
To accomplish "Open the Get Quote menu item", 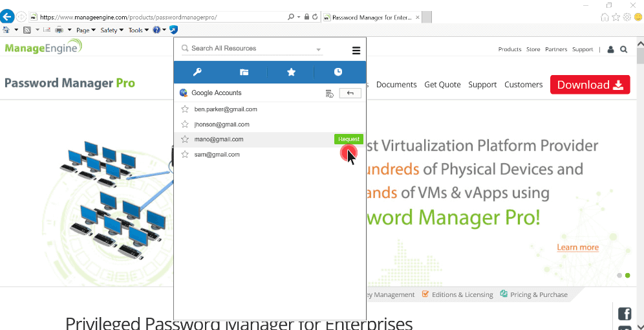I will tap(442, 85).
